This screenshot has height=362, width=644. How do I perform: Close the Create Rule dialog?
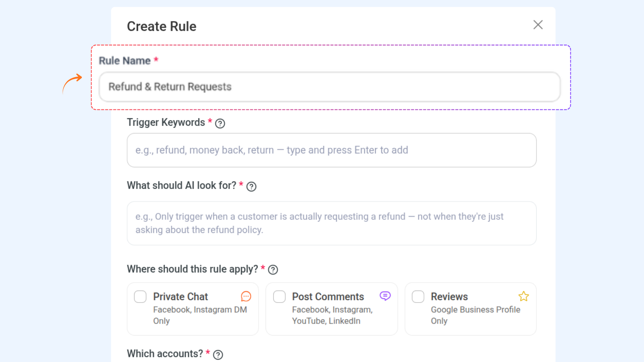pyautogui.click(x=538, y=25)
